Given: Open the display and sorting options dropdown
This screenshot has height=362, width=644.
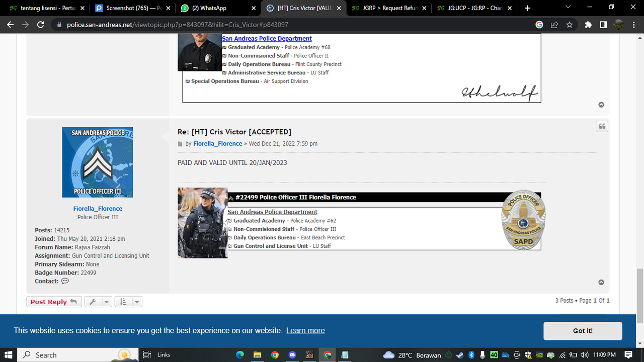Looking at the screenshot, I should point(128,302).
